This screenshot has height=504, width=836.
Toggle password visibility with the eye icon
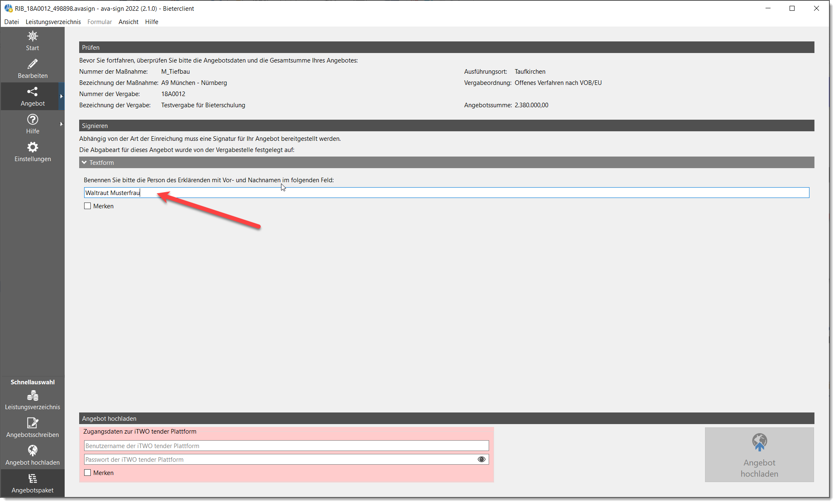tap(482, 459)
